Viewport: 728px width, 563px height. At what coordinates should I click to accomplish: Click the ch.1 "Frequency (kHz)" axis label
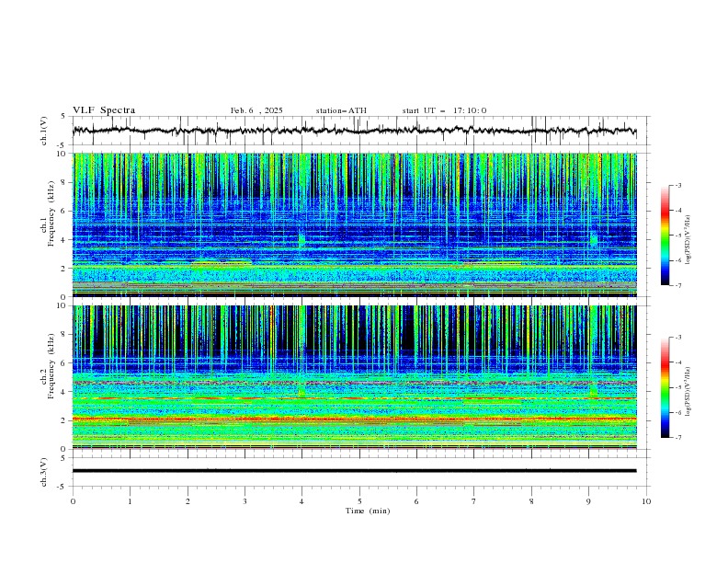tap(51, 214)
